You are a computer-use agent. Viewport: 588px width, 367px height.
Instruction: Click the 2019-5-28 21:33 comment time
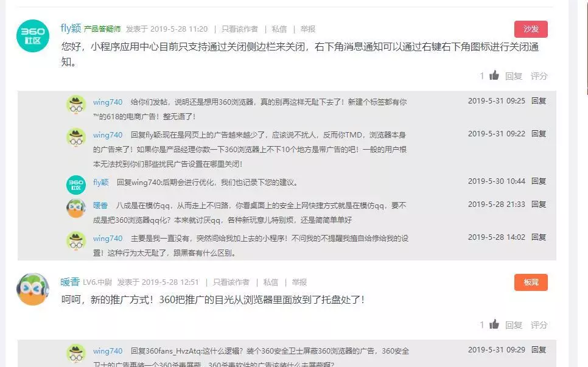click(x=497, y=204)
